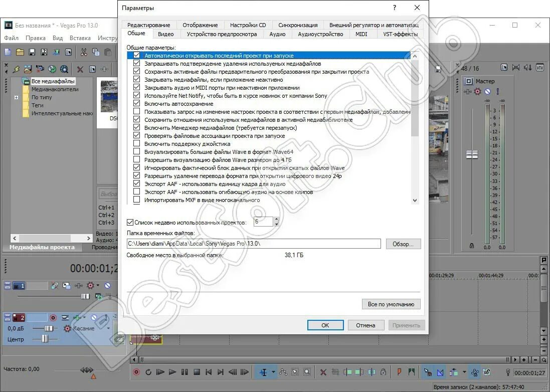The image size is (550, 392).
Task: Enable Включить поддержку джойстика option
Action: point(136,143)
